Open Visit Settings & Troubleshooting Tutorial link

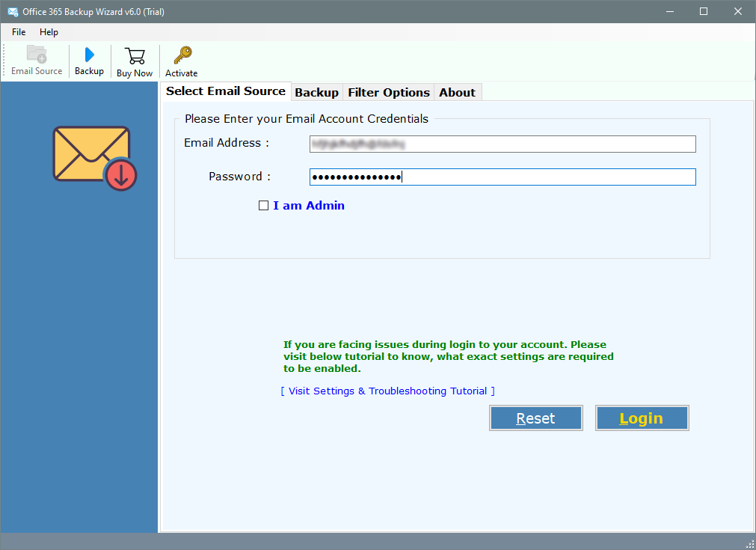387,391
